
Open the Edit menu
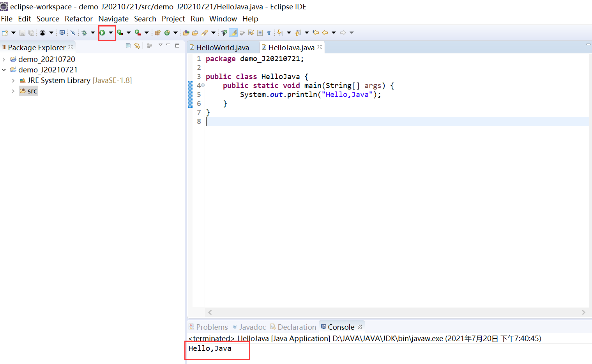click(x=25, y=19)
